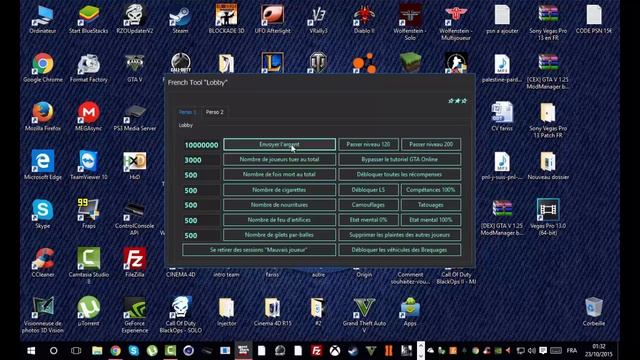Viewport: 640px width, 360px height.
Task: Click the Passer niveau 200 button
Action: [431, 144]
